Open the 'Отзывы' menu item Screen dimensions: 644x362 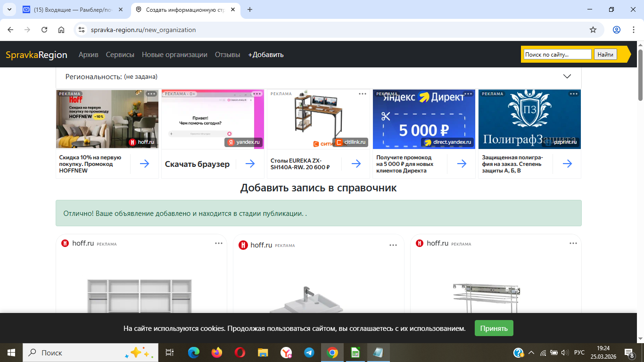tap(228, 55)
